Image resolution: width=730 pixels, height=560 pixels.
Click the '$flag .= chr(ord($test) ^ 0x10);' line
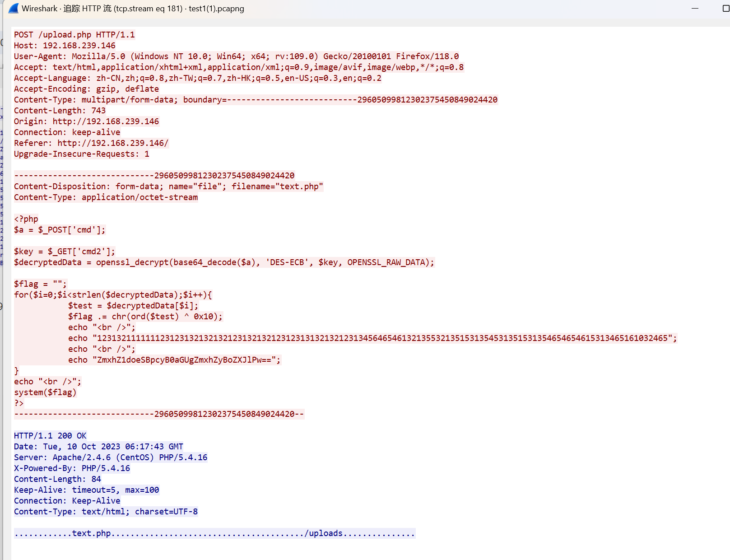[x=145, y=317]
